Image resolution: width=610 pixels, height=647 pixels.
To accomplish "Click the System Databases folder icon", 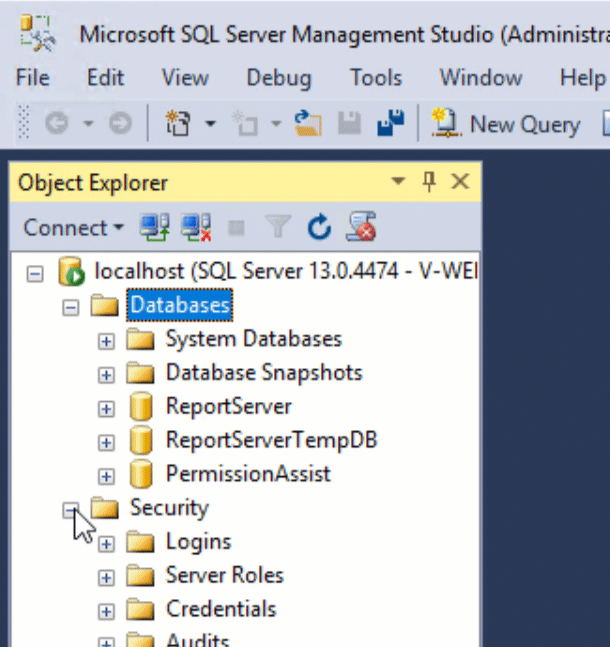I will coord(140,339).
